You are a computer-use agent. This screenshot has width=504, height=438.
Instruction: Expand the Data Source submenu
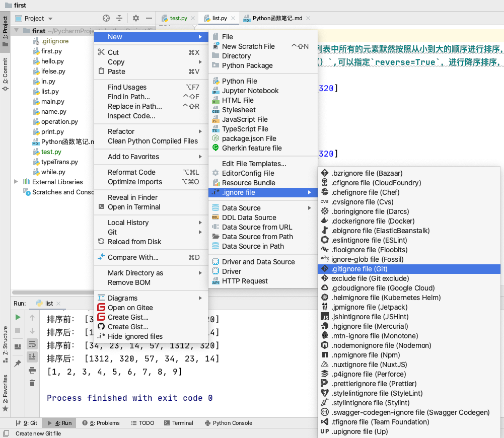(x=263, y=208)
